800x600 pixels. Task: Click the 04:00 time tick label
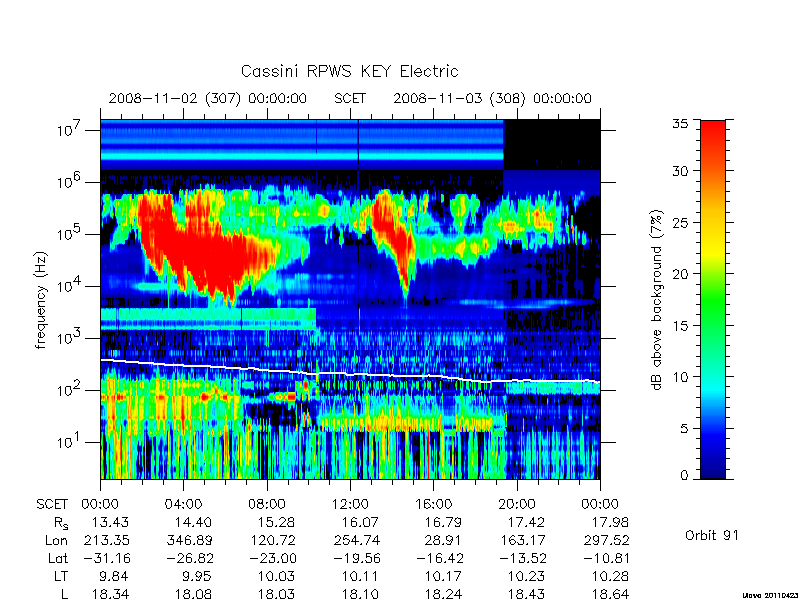click(183, 504)
